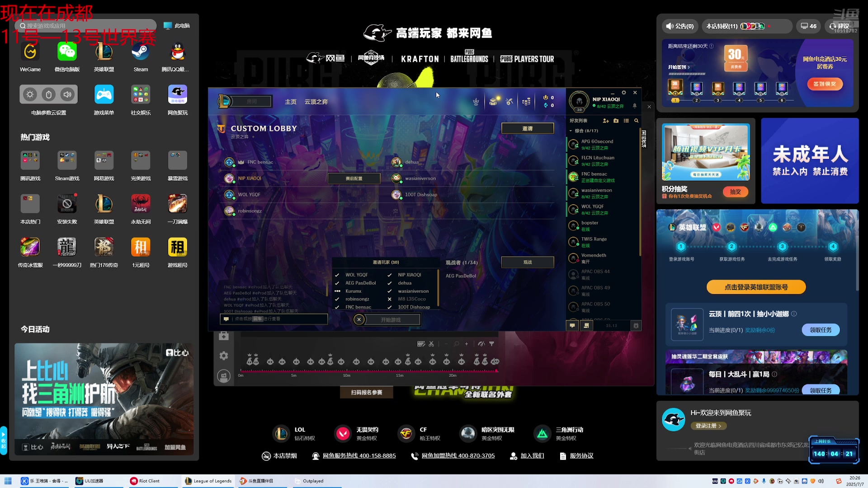The width and height of the screenshot is (868, 488).
Task: Click the notification bell beside NIP XIAOQI
Action: coord(635,106)
